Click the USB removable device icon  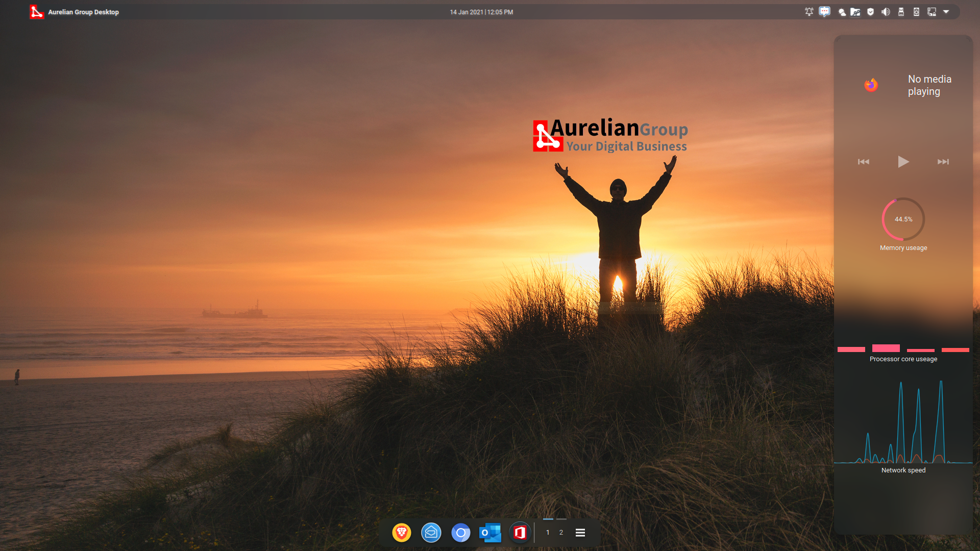(901, 12)
